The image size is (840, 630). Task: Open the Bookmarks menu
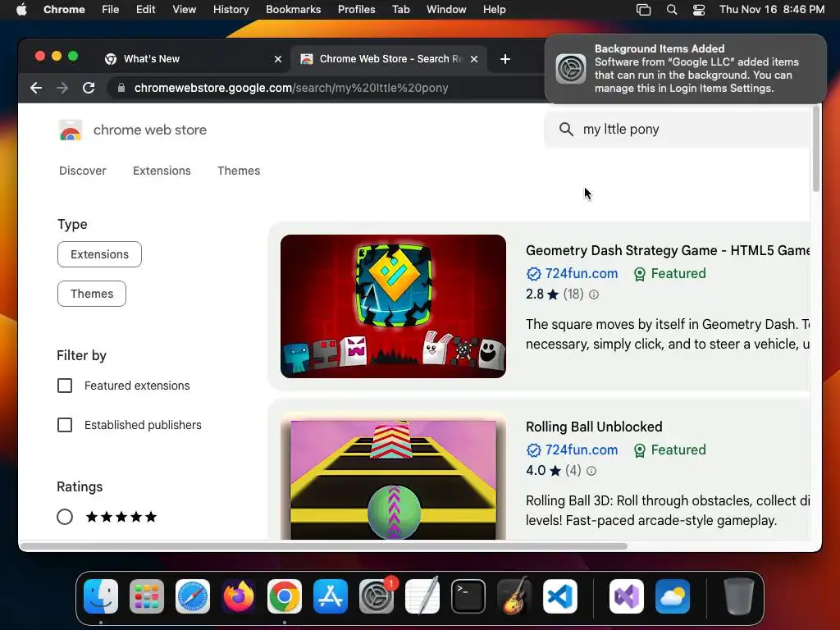click(x=293, y=10)
